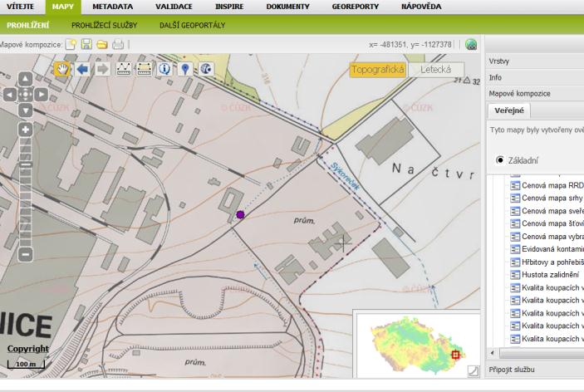Open the Evidovaná kontamin composition
This screenshot has width=584, height=392.
[552, 249]
